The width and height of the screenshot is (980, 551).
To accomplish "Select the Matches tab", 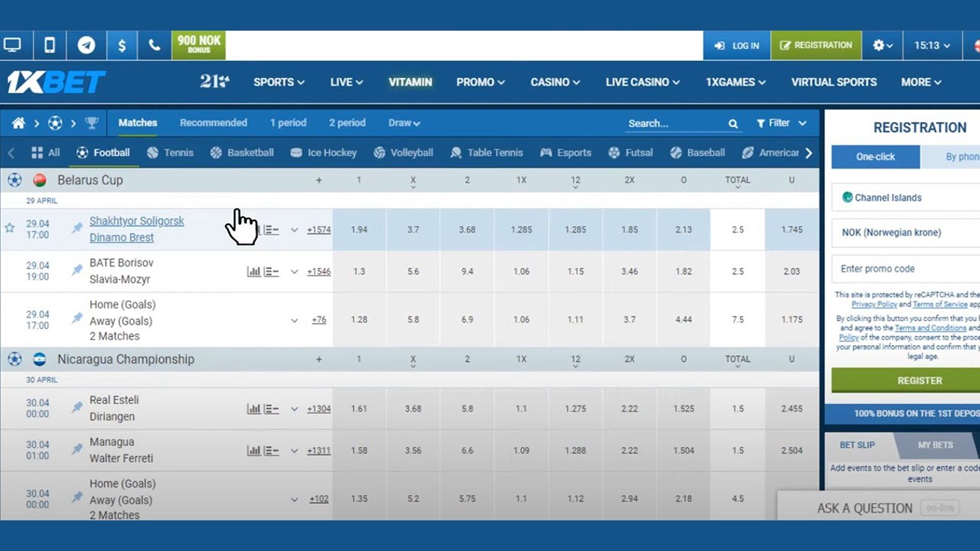I will 138,122.
